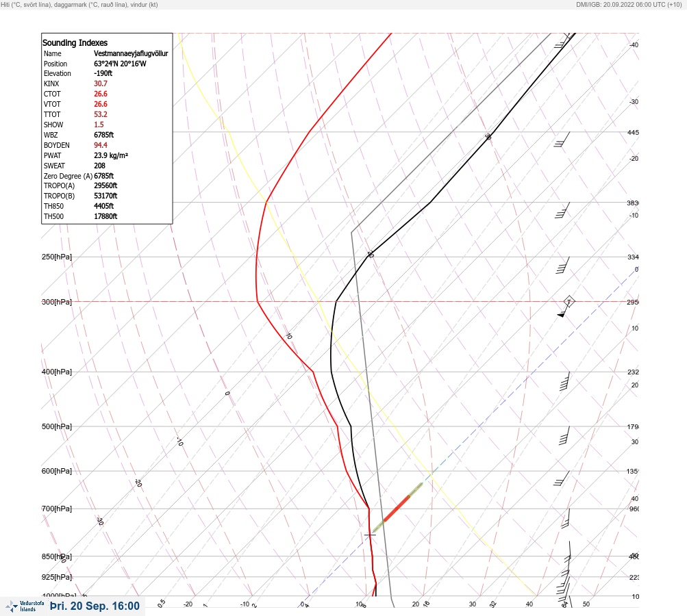Click the wind barb beside the 400 hPa line
Screen dimensions: 687x616
click(x=565, y=381)
